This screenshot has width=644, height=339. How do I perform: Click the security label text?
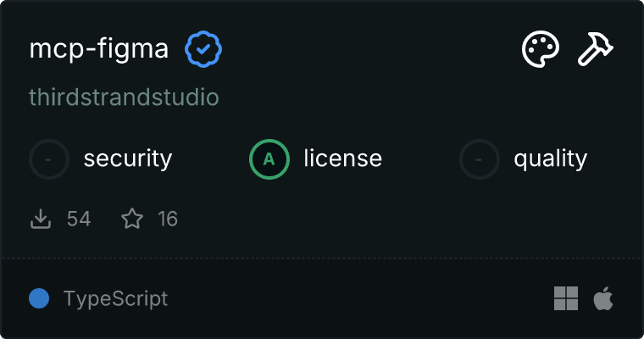click(x=128, y=158)
